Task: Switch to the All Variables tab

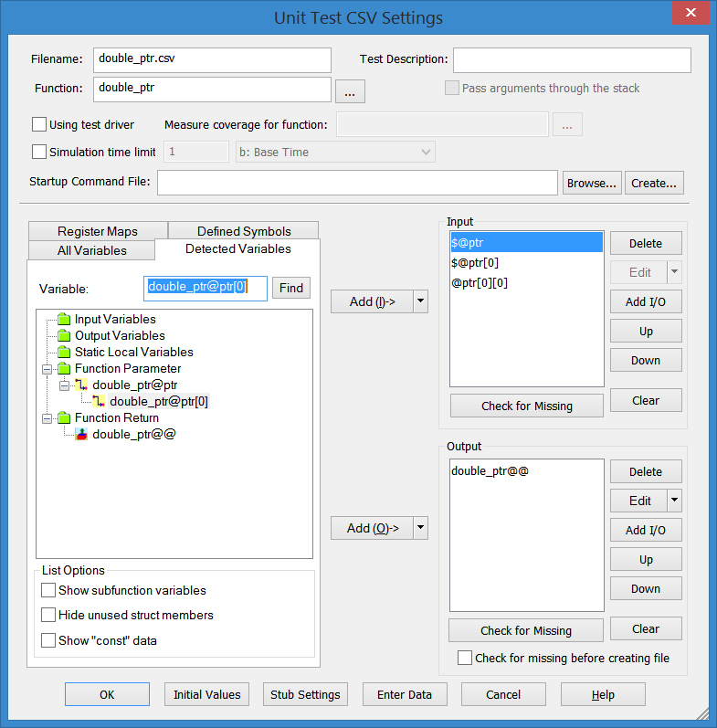Action: pos(91,250)
